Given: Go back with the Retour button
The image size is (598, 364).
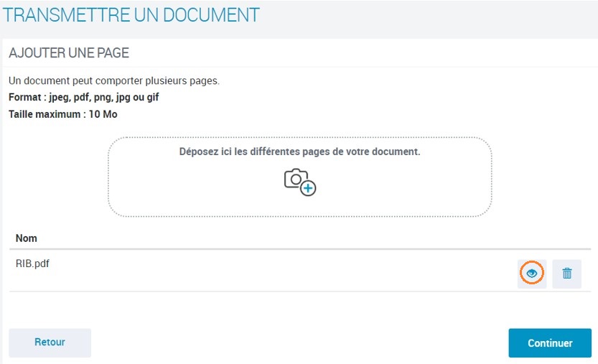Looking at the screenshot, I should pos(50,342).
